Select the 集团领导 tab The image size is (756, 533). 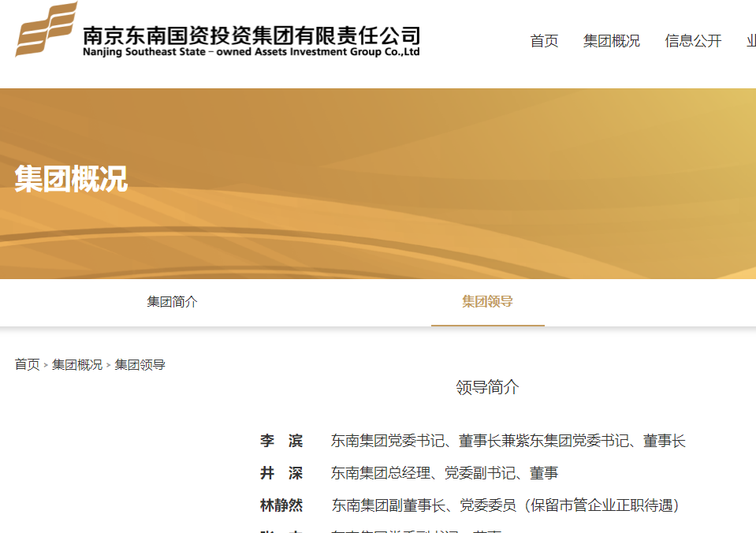point(487,302)
